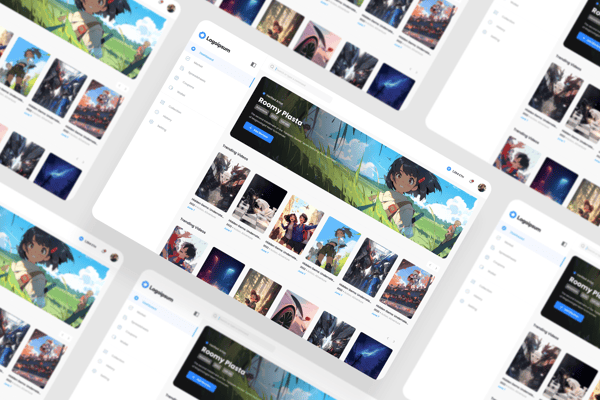Open the pink car wheel thumbnail in the central dashboard
Image resolution: width=600 pixels, height=400 pixels.
pyautogui.click(x=295, y=314)
